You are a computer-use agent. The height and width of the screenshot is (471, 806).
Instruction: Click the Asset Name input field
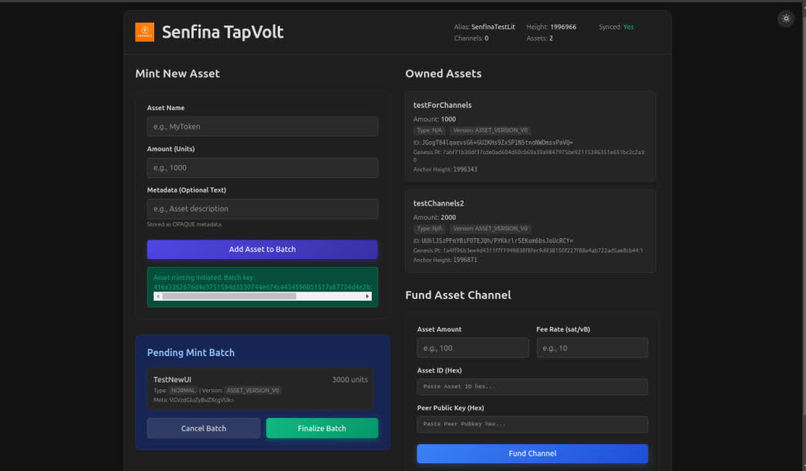[262, 126]
